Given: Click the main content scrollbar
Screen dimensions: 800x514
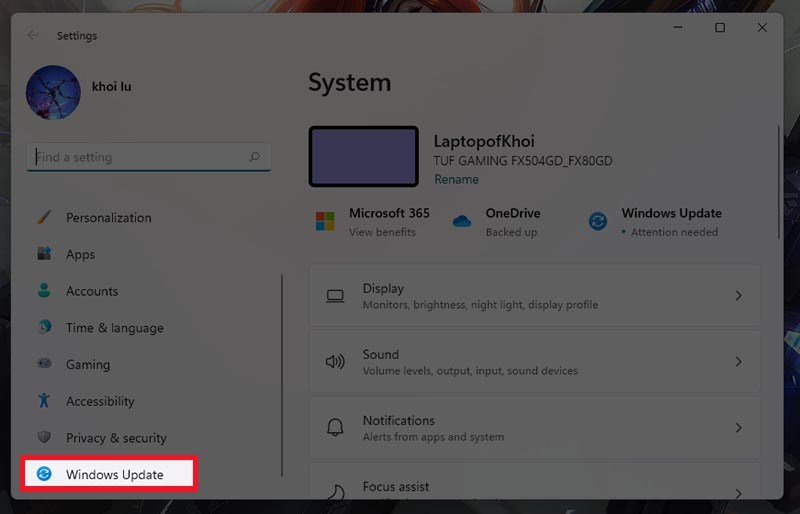Looking at the screenshot, I should pyautogui.click(x=778, y=182).
